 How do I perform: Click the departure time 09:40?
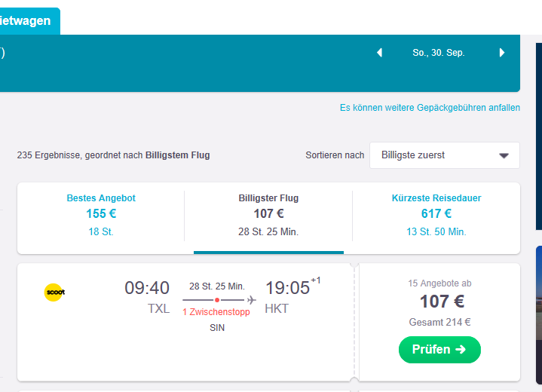(x=147, y=288)
